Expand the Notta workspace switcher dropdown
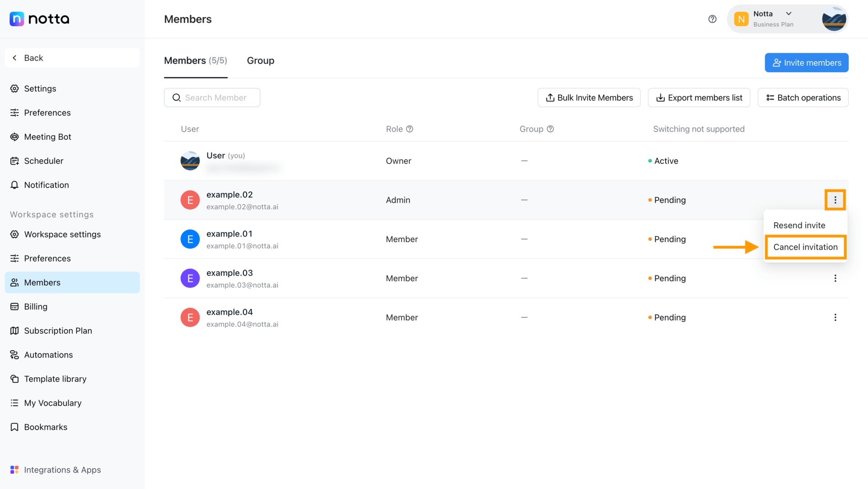The height and width of the screenshot is (489, 868). [x=789, y=14]
